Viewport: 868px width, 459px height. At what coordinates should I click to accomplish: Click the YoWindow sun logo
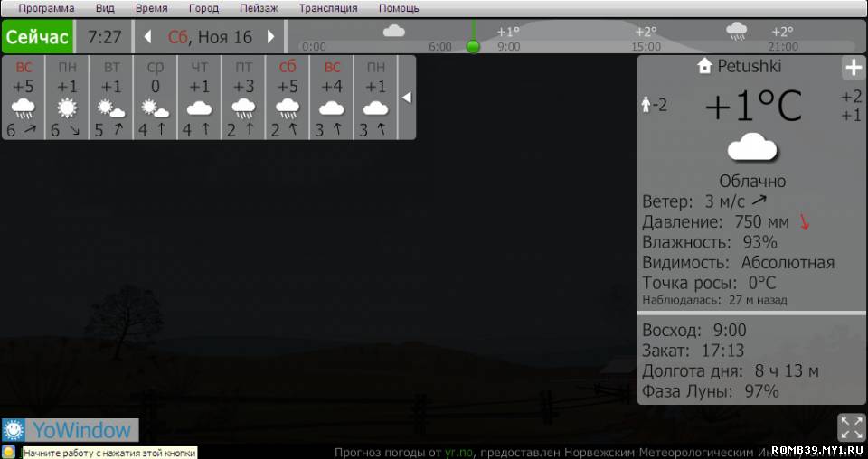point(14,430)
